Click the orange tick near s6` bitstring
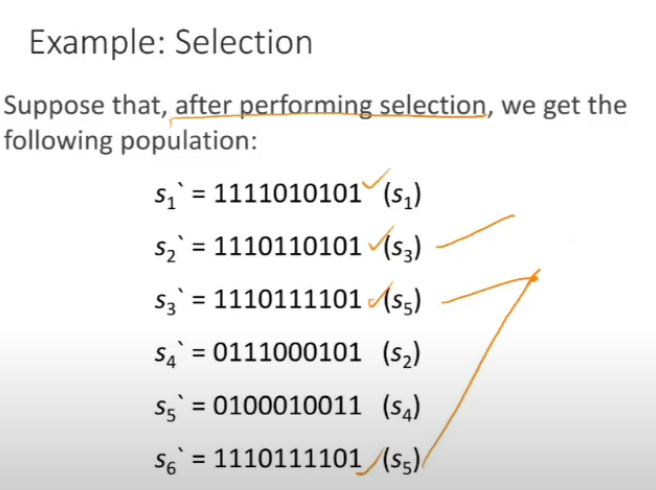The height and width of the screenshot is (490, 656). tap(370, 462)
